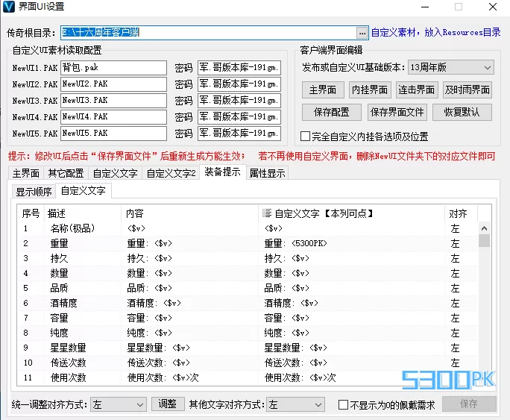The height and width of the screenshot is (420, 510).
Task: Click the 恢复默认 button
Action: [x=462, y=112]
